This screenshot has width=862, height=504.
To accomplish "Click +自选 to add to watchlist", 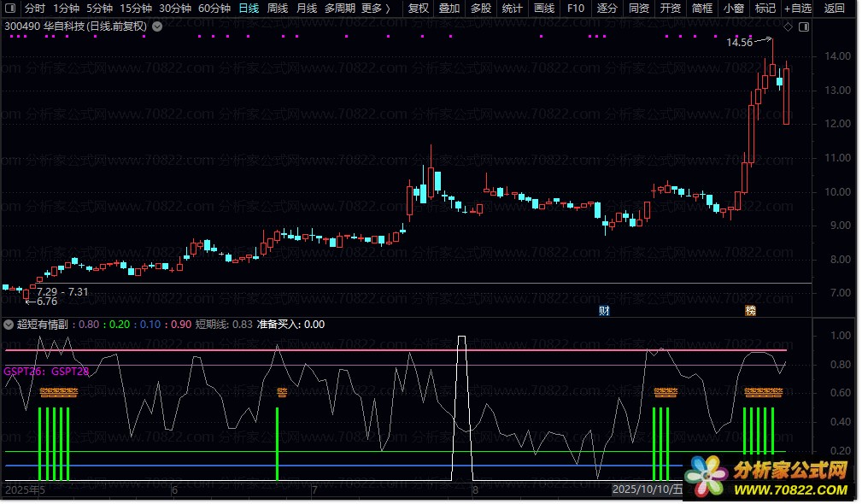I will [798, 9].
